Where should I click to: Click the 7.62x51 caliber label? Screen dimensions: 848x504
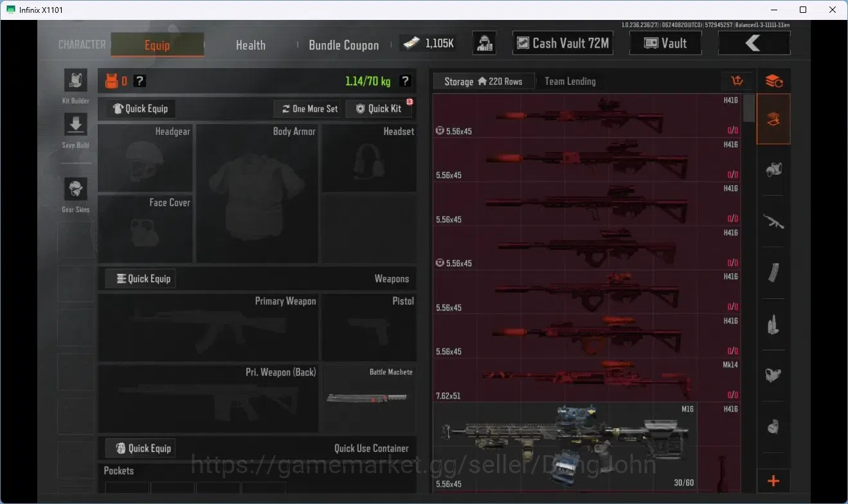448,396
